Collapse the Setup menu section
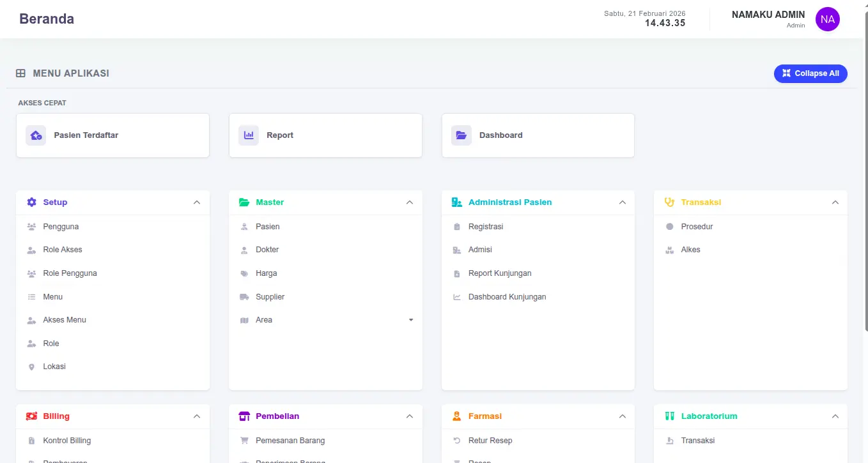868x463 pixels. 197,202
